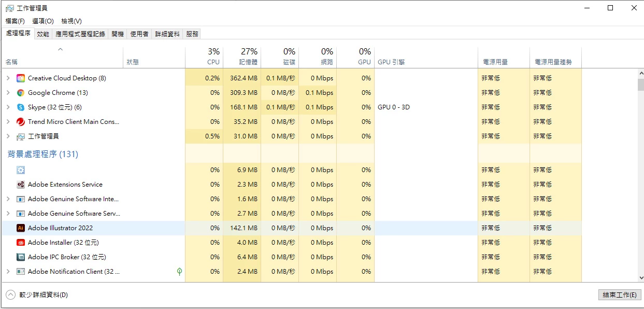
Task: Switch to the 使用者 tab
Action: 139,34
